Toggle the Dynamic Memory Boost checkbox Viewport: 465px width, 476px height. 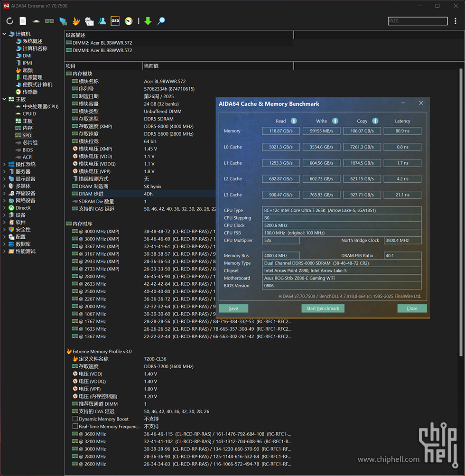coord(75,419)
